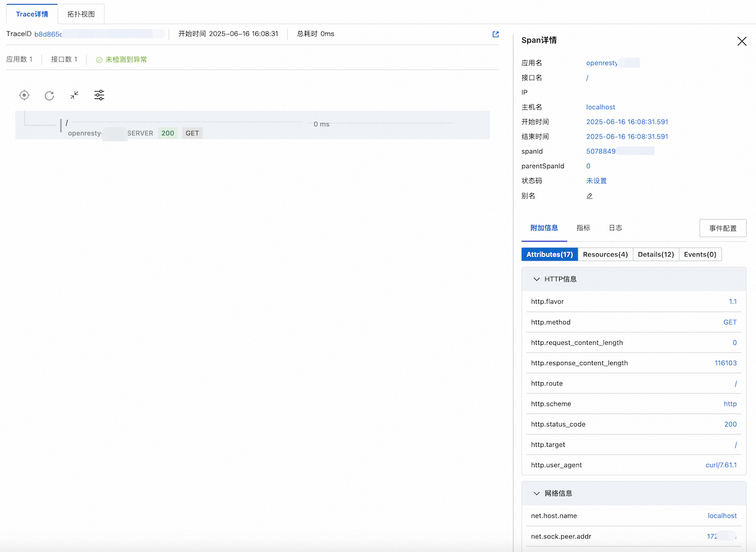Click the TraceID b8d865 link
Screen dimensions: 756x552
[x=48, y=34]
